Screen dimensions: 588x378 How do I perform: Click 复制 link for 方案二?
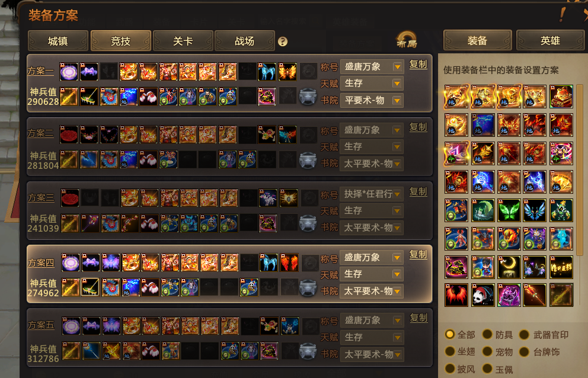tap(418, 127)
